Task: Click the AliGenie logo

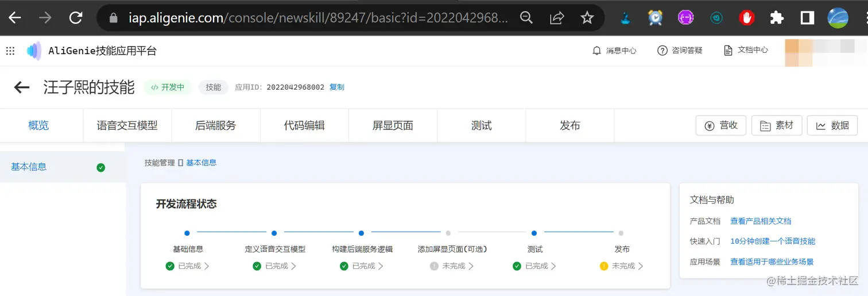Action: [34, 51]
